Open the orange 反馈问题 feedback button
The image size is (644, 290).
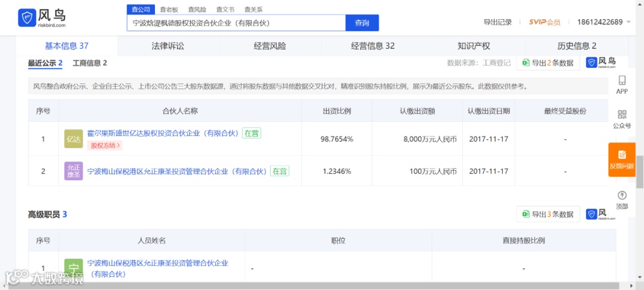(622, 159)
